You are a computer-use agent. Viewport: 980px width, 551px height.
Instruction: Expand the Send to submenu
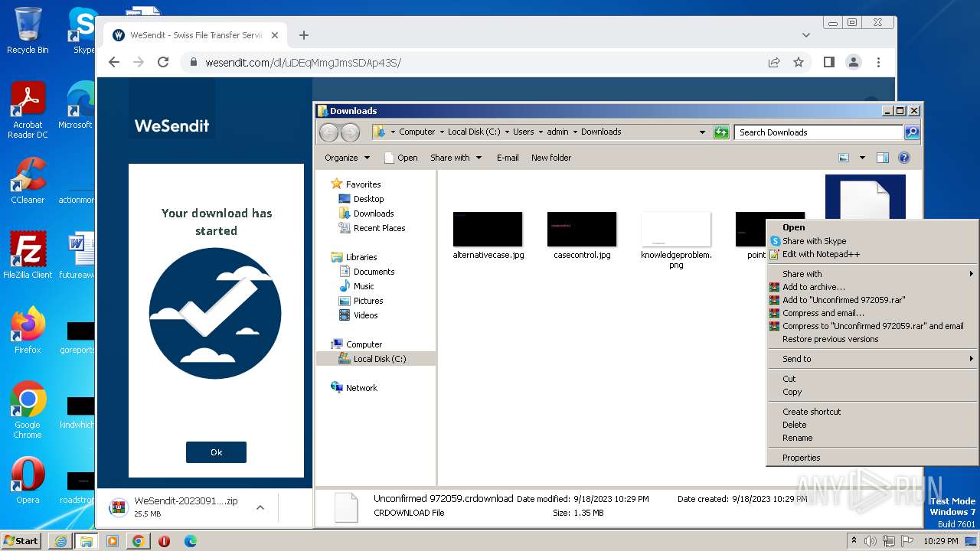click(873, 359)
